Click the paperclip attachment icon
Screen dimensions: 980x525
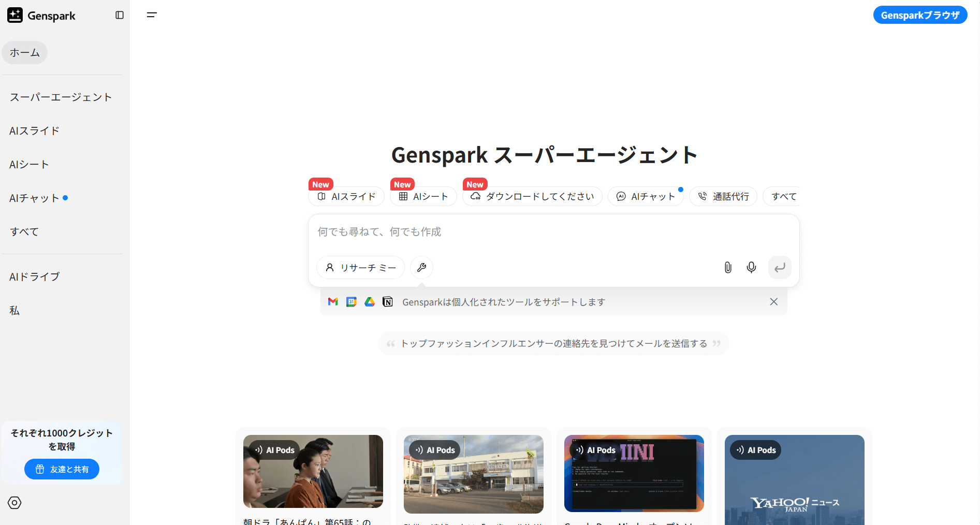[x=728, y=267]
